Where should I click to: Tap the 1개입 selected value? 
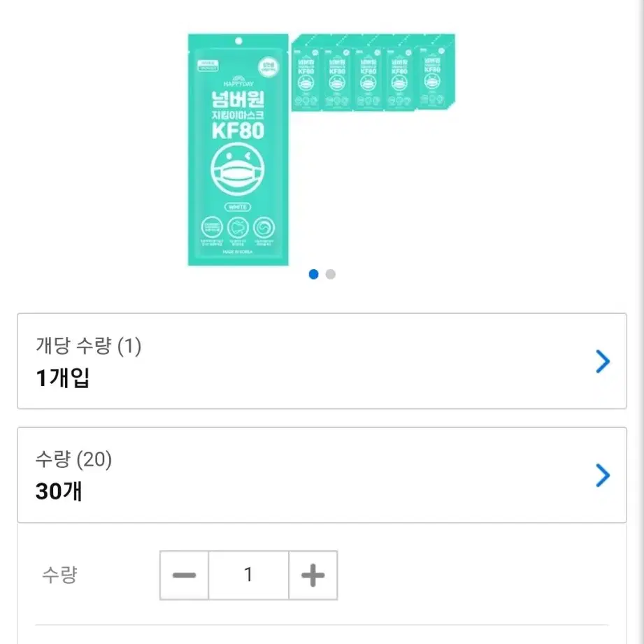point(62,378)
